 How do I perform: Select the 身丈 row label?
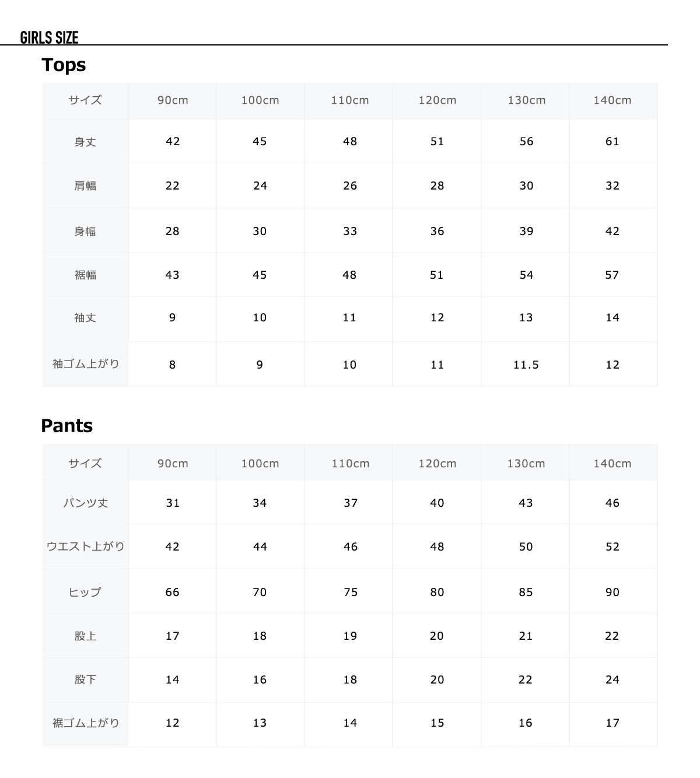pos(85,142)
